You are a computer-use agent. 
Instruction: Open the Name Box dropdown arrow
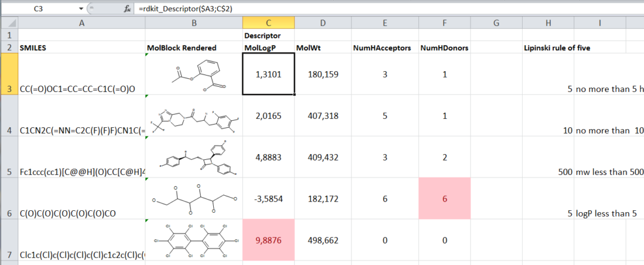(80, 8)
